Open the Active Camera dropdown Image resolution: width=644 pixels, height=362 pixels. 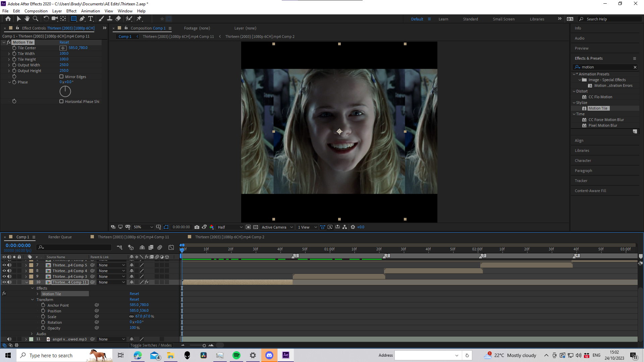click(x=277, y=227)
